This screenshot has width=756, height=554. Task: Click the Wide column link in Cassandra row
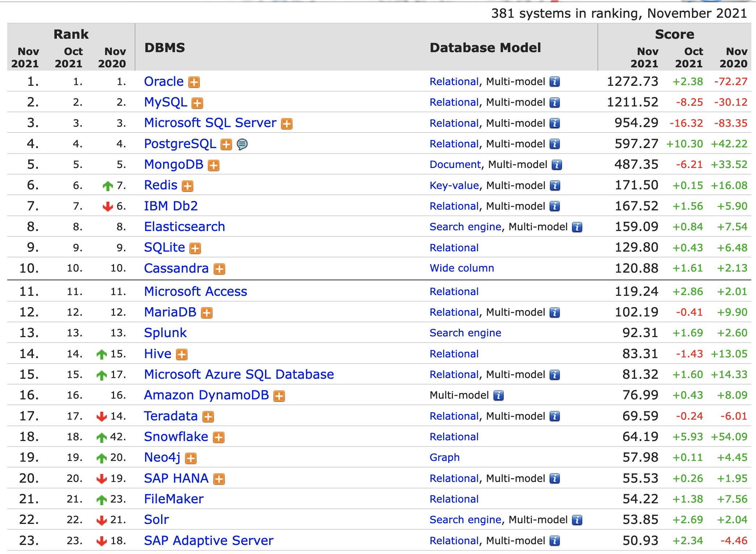click(462, 268)
